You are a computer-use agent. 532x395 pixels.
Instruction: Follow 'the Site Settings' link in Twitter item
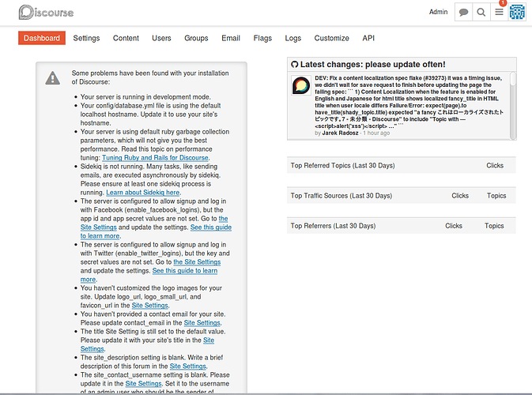(x=197, y=261)
